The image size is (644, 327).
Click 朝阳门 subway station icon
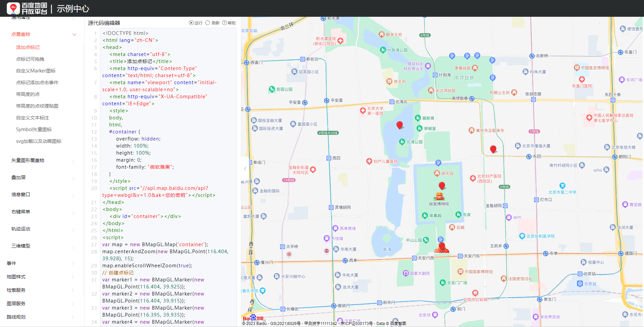tap(614, 157)
